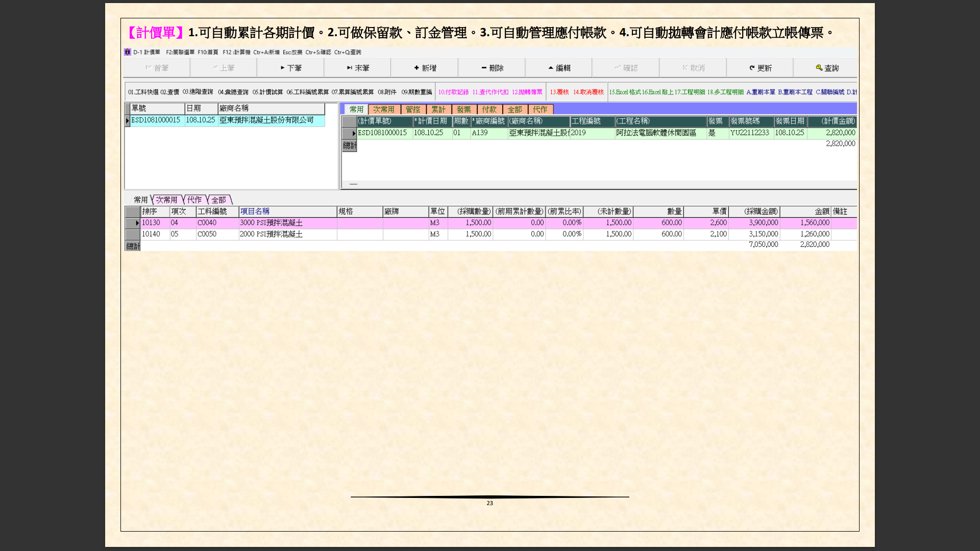Open search with 查詢 button
The height and width of the screenshot is (551, 980).
click(x=826, y=68)
